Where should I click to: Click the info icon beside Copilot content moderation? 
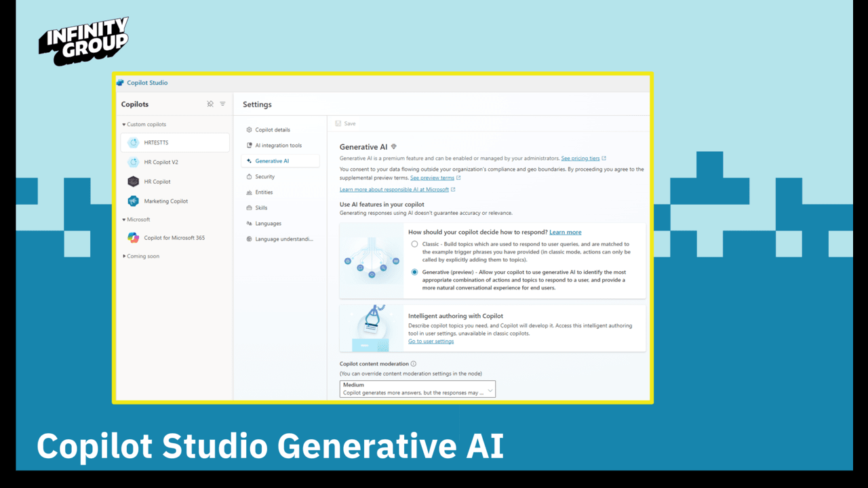414,364
